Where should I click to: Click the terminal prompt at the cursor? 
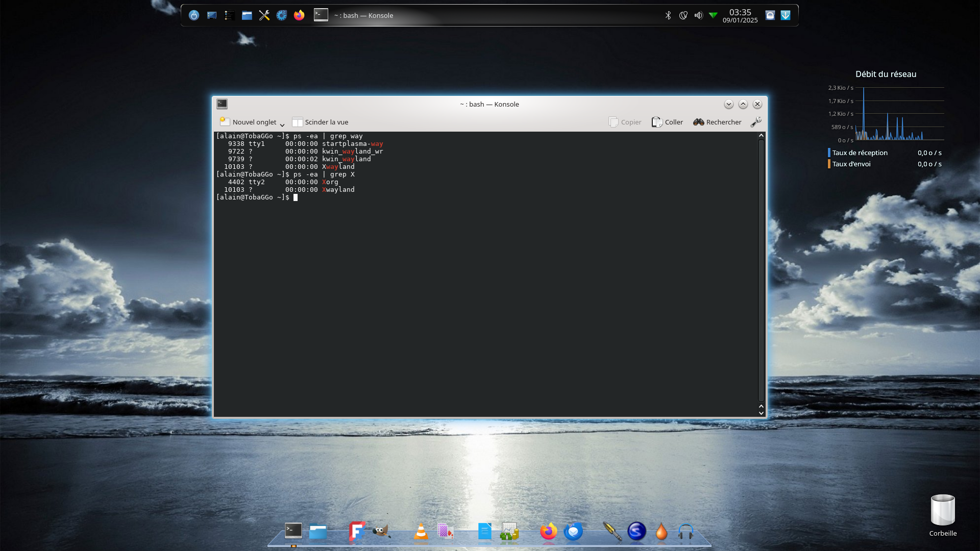(295, 197)
